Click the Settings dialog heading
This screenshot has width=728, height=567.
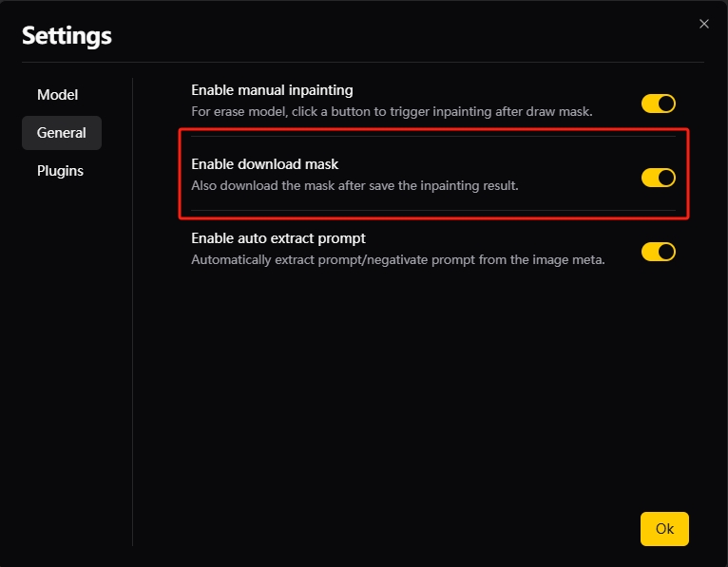[67, 36]
